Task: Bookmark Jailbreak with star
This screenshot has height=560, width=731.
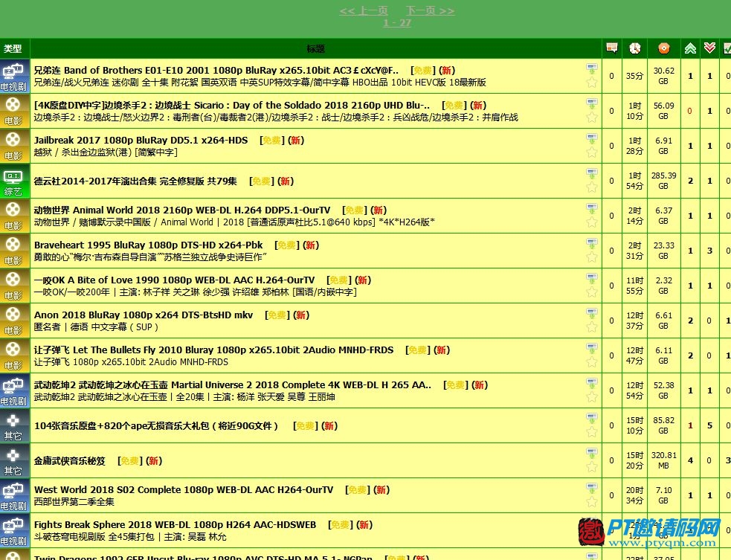Action: point(592,152)
